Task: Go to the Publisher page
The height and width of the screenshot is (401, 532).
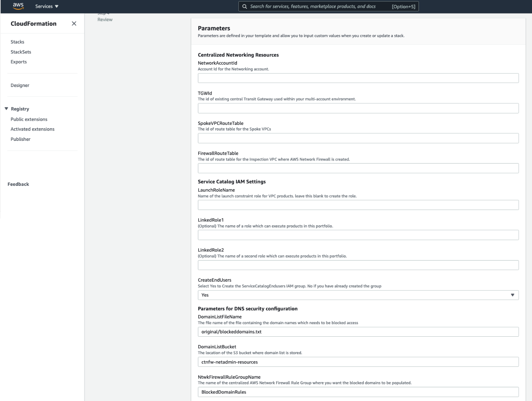Action: (x=20, y=139)
